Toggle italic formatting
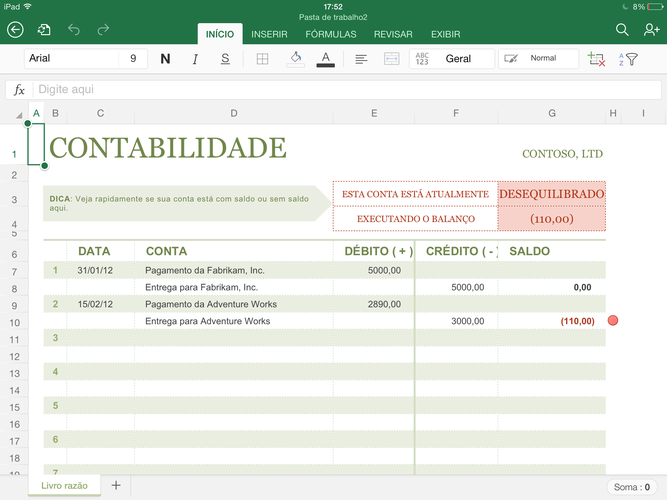The width and height of the screenshot is (667, 500). coord(195,59)
